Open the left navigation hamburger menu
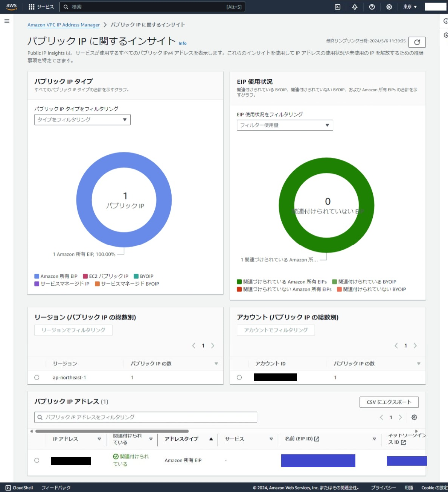This screenshot has width=448, height=492. (x=7, y=21)
